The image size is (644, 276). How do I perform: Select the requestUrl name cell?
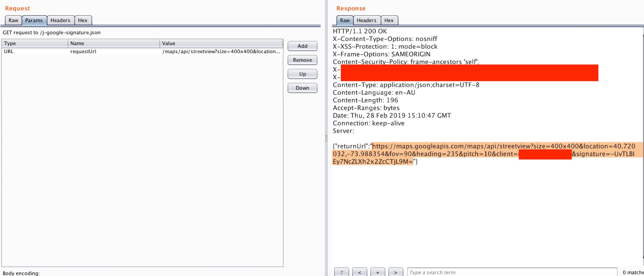tap(114, 52)
